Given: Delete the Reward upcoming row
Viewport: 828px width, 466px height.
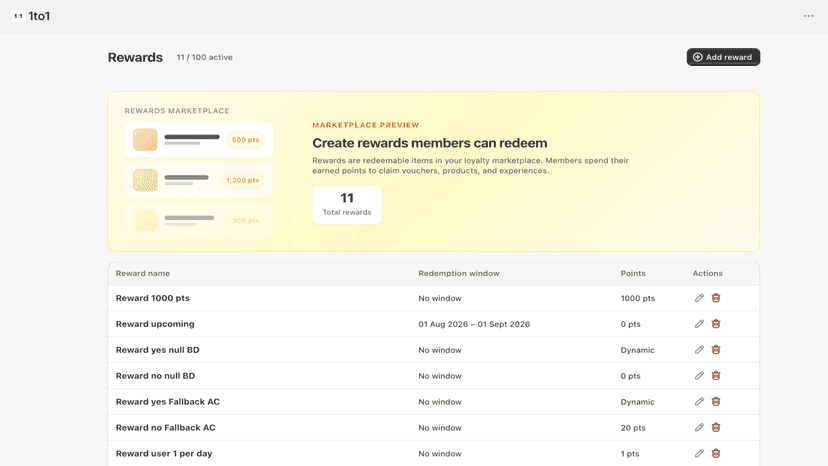Looking at the screenshot, I should point(716,324).
